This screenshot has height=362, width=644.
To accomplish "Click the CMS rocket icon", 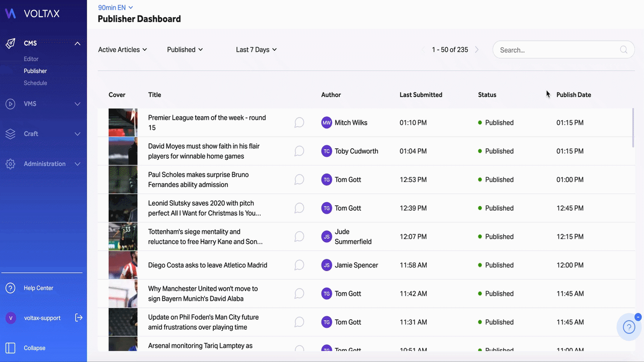I will (11, 43).
